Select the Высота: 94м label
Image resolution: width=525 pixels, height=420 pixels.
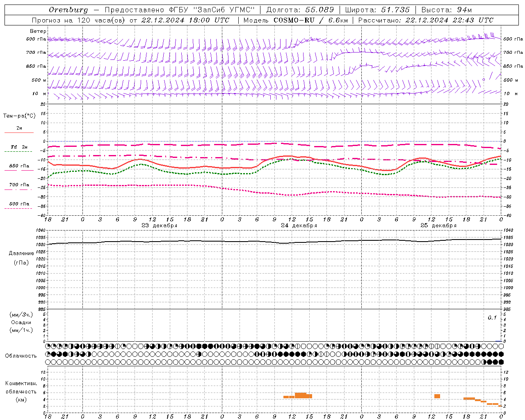(447, 10)
